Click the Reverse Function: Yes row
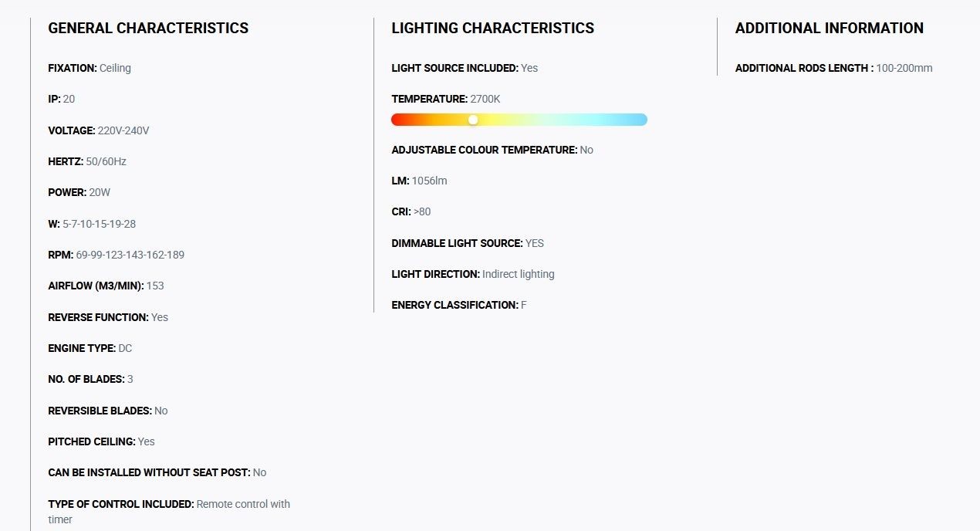 pos(108,317)
